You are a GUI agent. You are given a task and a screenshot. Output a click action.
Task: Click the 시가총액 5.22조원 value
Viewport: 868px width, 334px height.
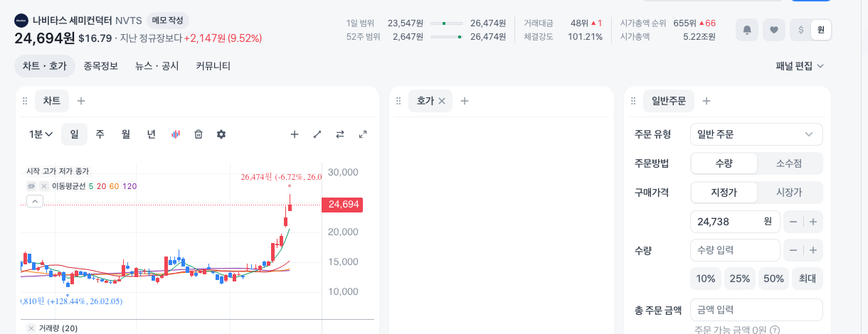click(x=699, y=36)
